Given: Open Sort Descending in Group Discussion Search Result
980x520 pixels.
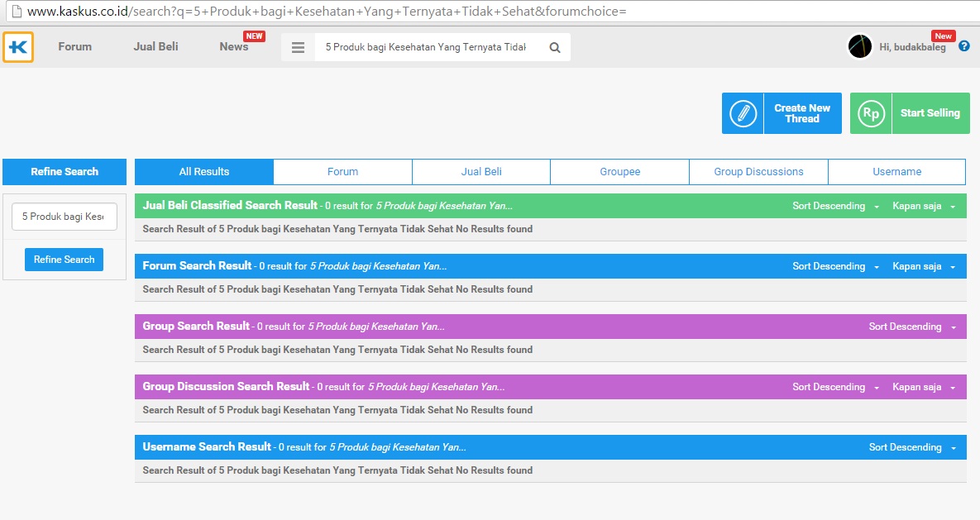Looking at the screenshot, I should click(835, 388).
